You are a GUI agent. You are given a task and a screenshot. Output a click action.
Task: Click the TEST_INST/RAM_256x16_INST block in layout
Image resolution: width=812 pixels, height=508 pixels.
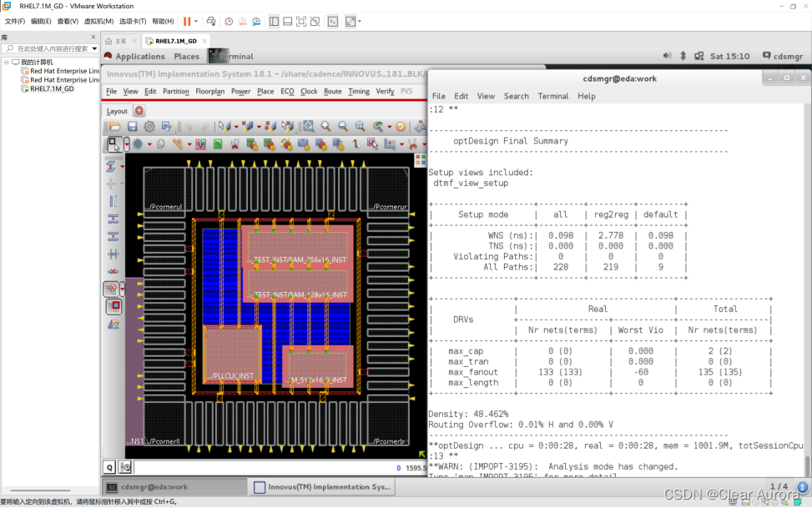tap(298, 246)
